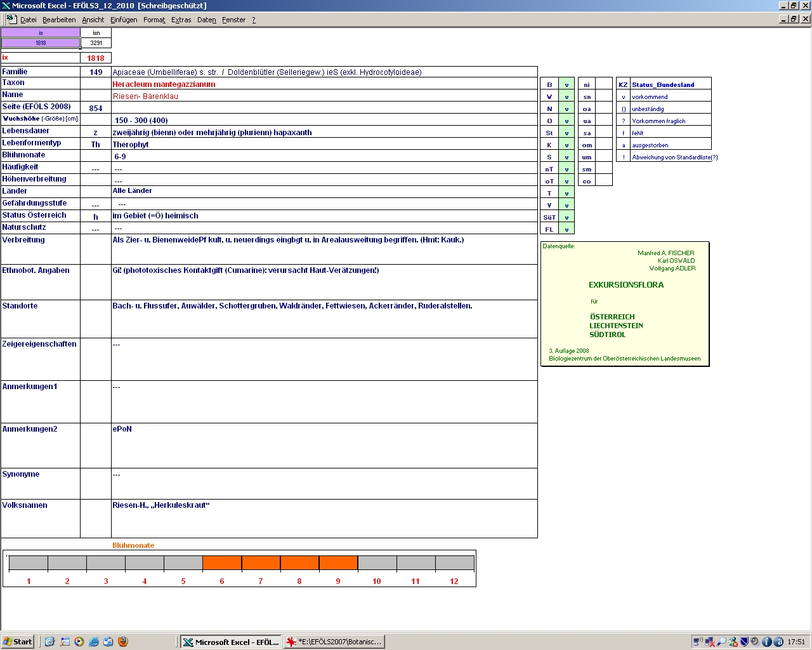Launch Windows Media Player from quick launch

[79, 642]
